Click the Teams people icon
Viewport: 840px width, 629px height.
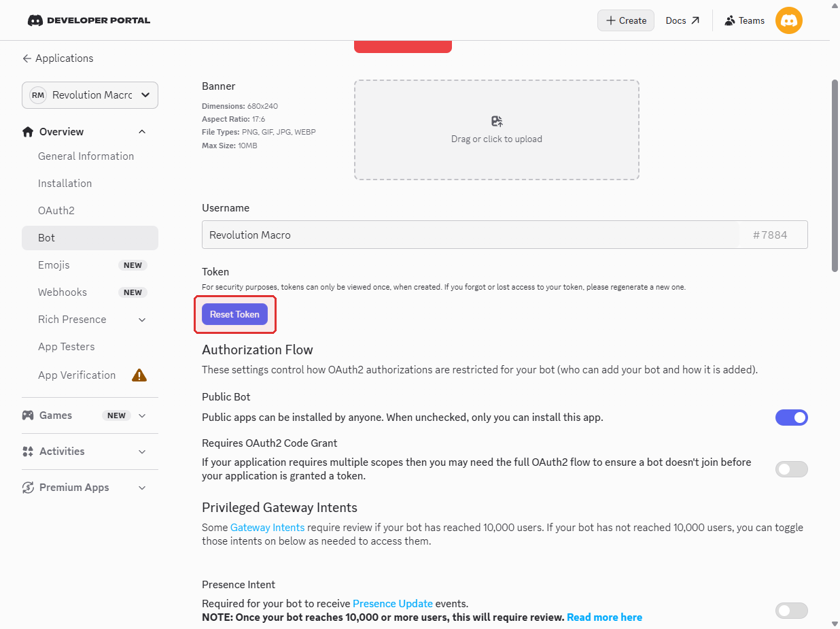click(x=730, y=20)
